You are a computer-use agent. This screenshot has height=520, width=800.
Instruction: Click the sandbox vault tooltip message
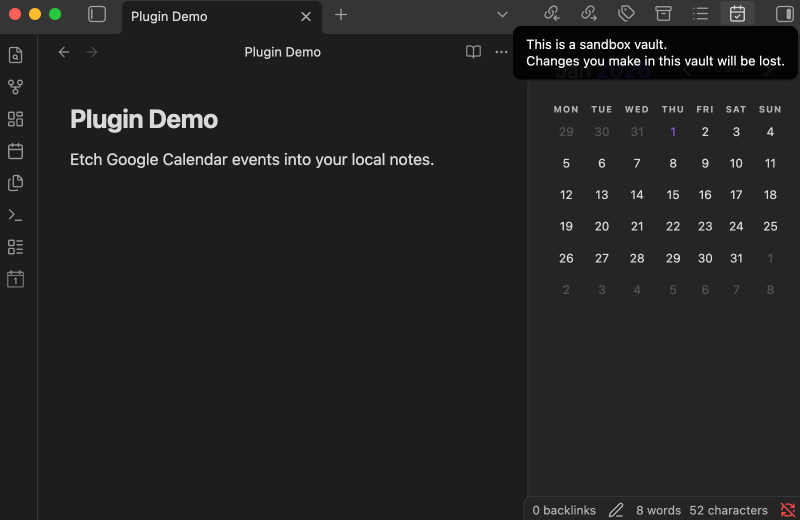pyautogui.click(x=655, y=53)
